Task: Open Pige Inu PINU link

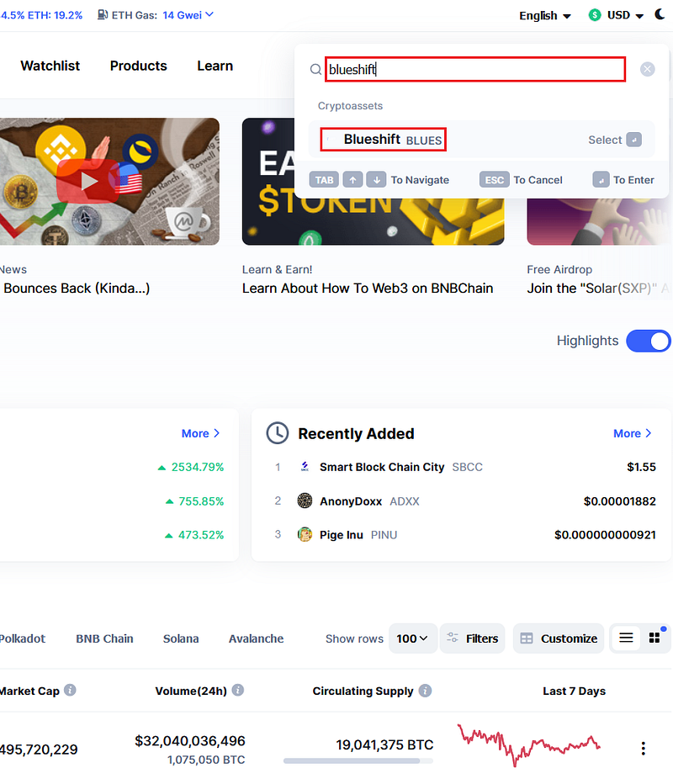Action: pyautogui.click(x=358, y=534)
